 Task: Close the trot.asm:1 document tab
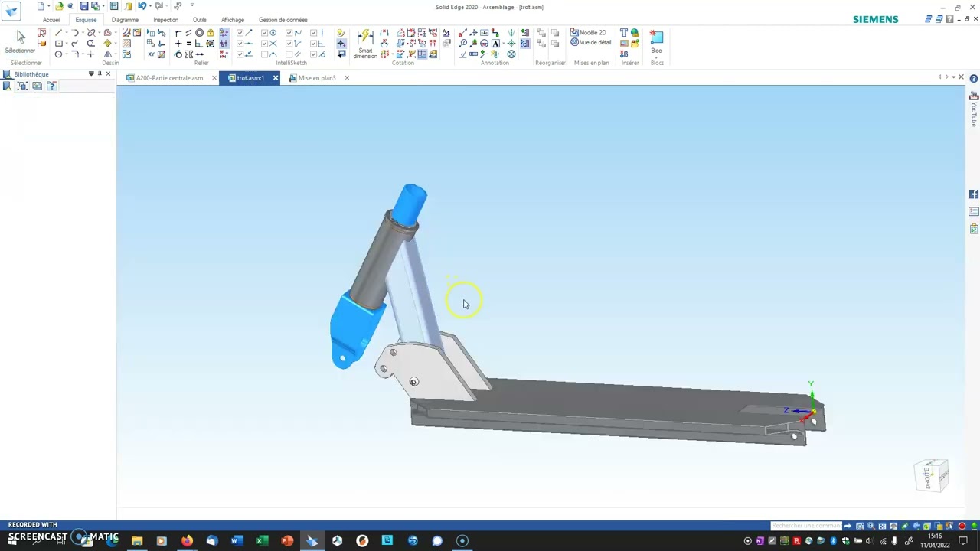point(276,78)
